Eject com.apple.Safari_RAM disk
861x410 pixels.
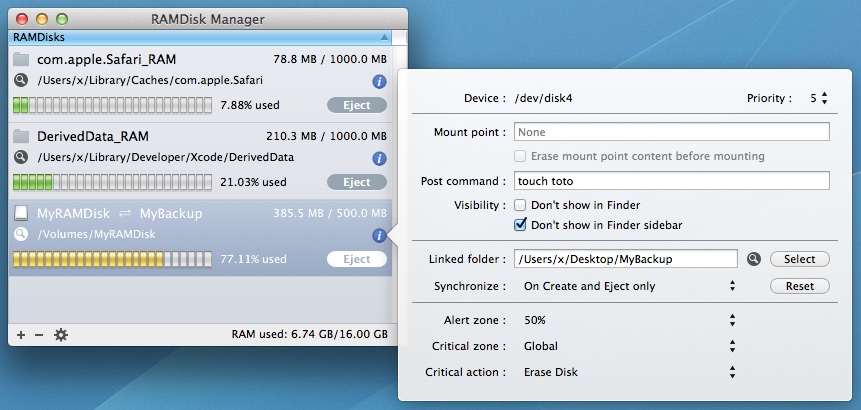(357, 105)
